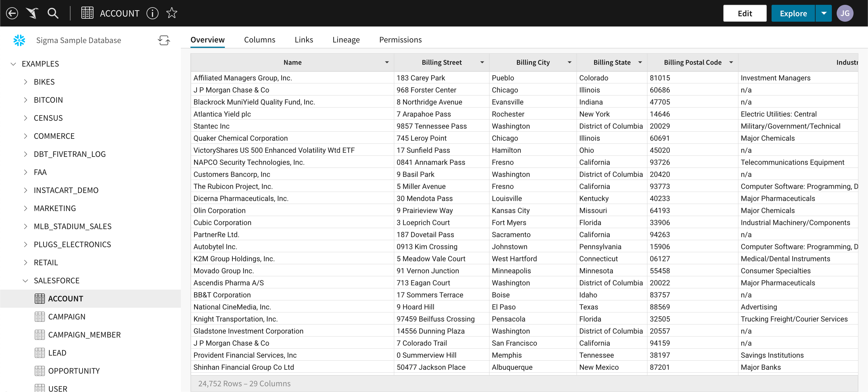Open the Sigma bird logo home icon

point(32,14)
